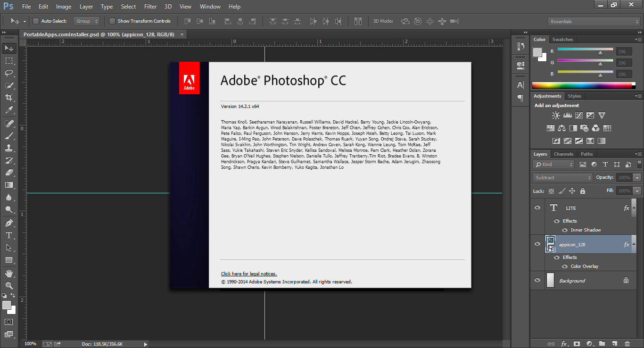The height and width of the screenshot is (348, 644).
Task: Select the Crop tool
Action: 9,98
